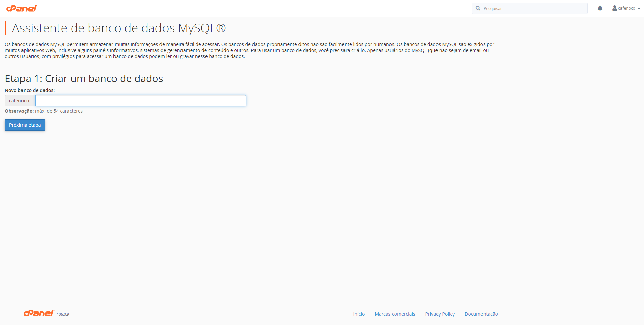Click the version 106.0.9 text
The image size is (644, 325).
coord(63,314)
